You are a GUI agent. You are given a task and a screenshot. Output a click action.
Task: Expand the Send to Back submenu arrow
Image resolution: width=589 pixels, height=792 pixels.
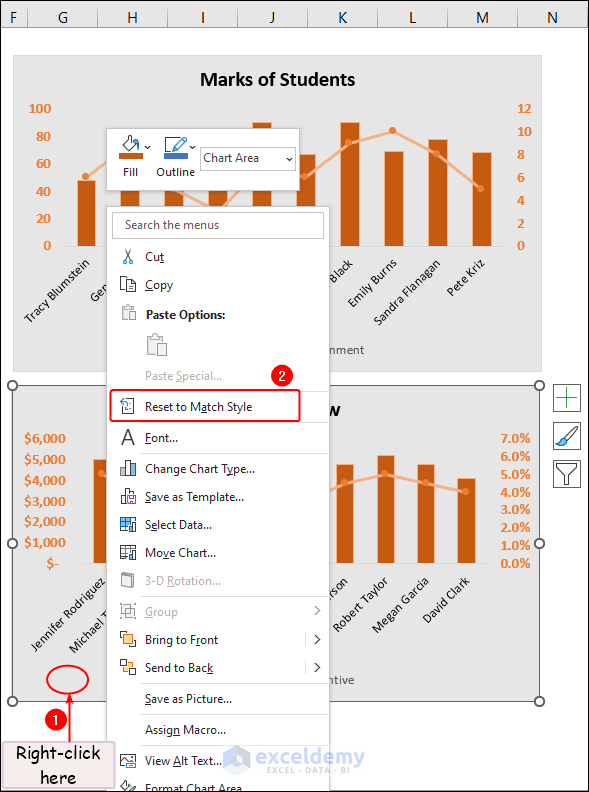(317, 667)
